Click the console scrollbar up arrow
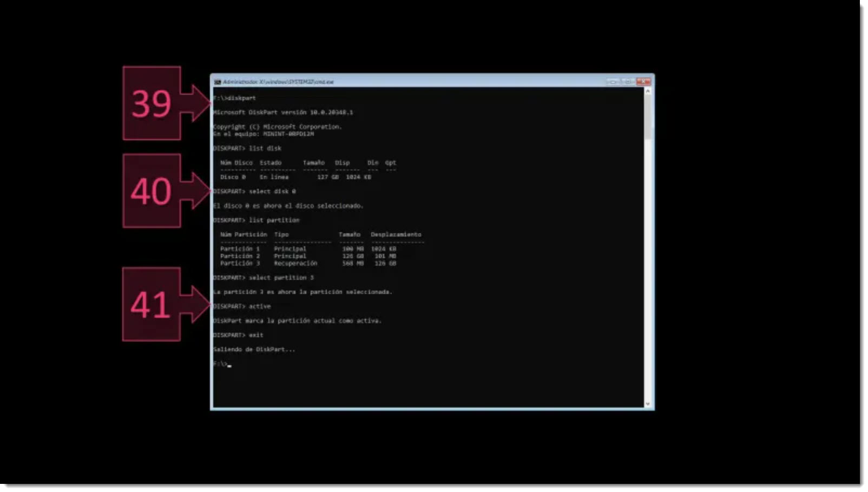The image size is (868, 492). (x=648, y=91)
